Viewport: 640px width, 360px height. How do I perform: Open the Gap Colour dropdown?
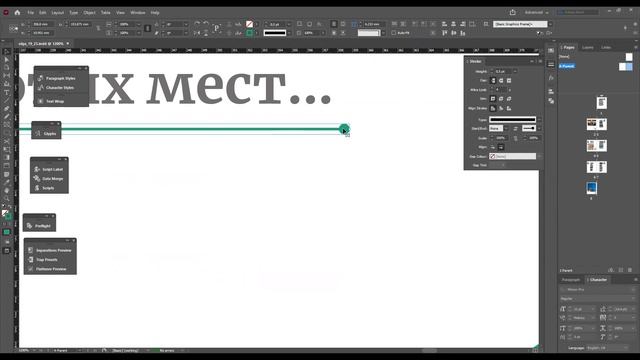[x=539, y=156]
